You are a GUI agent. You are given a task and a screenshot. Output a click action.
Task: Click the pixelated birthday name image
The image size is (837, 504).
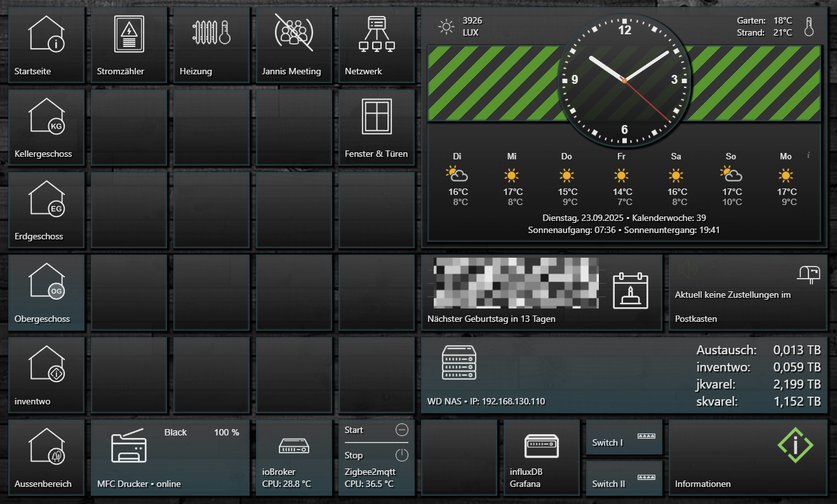click(x=516, y=284)
